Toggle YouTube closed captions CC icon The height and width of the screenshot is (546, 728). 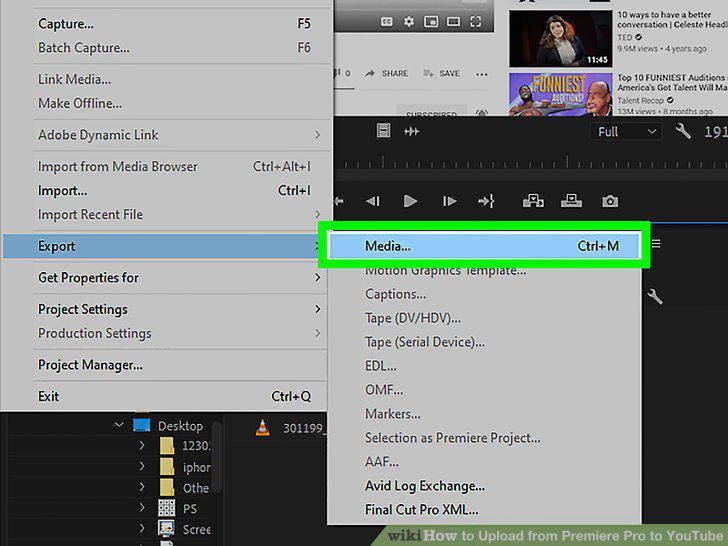(386, 21)
